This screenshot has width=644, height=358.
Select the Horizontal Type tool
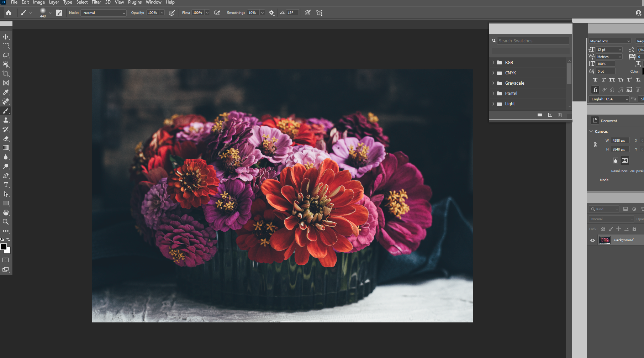click(6, 185)
